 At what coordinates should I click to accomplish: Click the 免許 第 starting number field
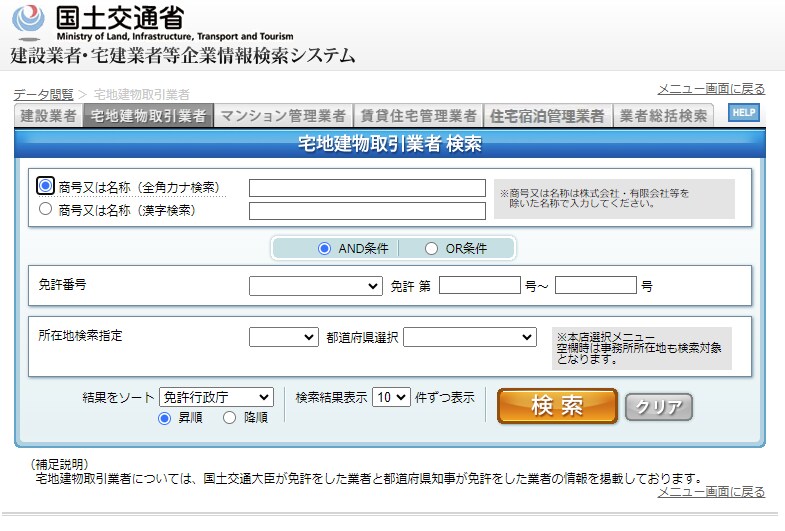coord(480,285)
